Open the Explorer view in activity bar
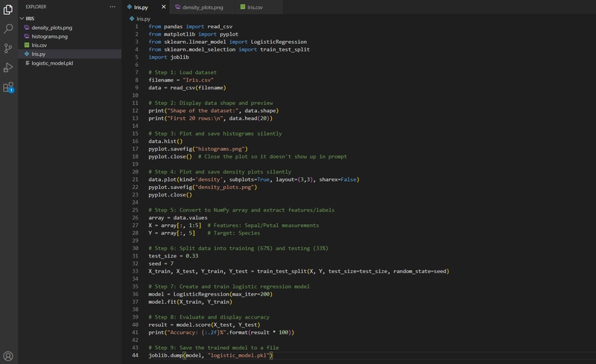596x364 pixels. pos(8,10)
